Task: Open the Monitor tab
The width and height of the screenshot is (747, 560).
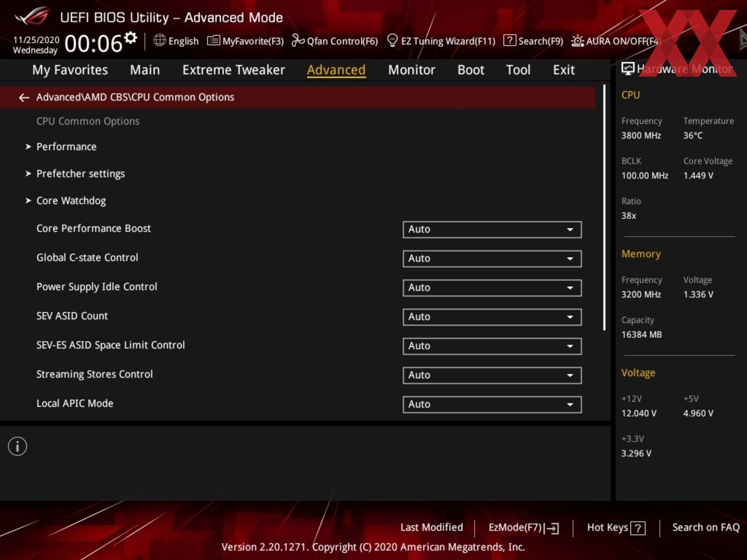Action: [411, 70]
